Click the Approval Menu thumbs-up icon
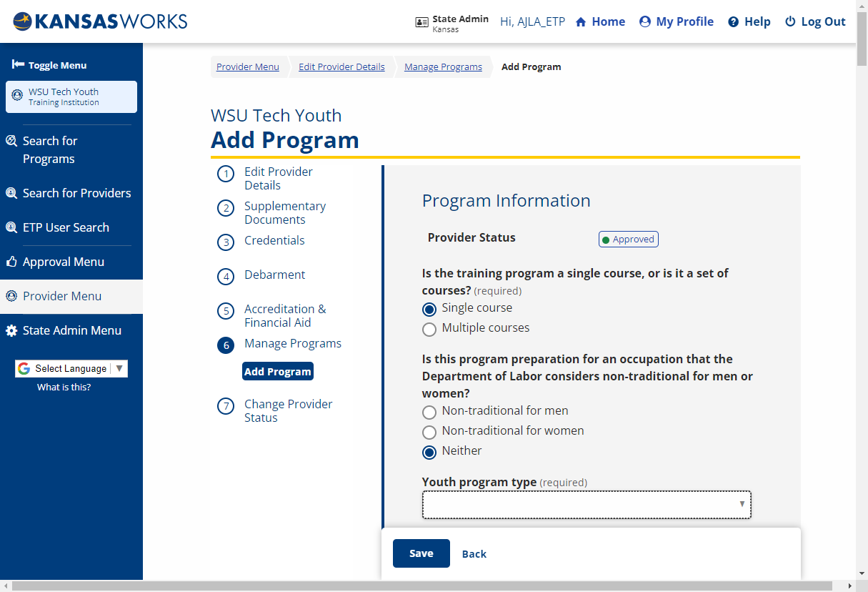This screenshot has height=592, width=868. (x=11, y=262)
